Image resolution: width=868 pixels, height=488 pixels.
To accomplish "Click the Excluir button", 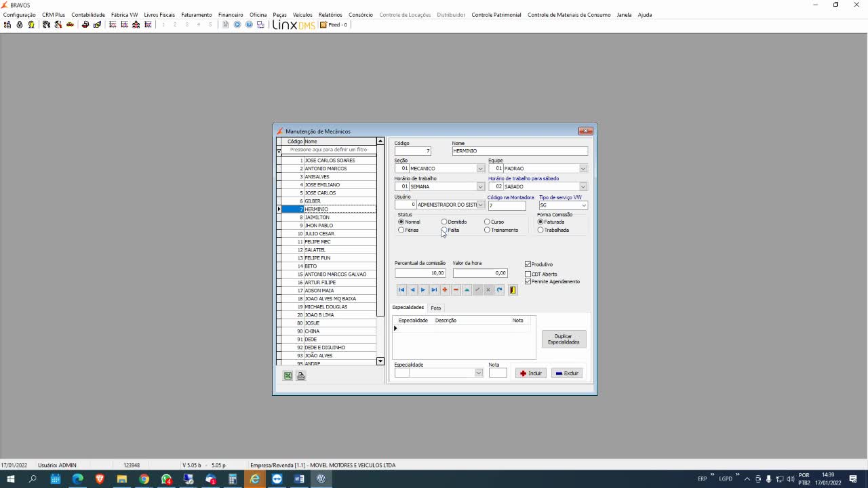I will [567, 373].
